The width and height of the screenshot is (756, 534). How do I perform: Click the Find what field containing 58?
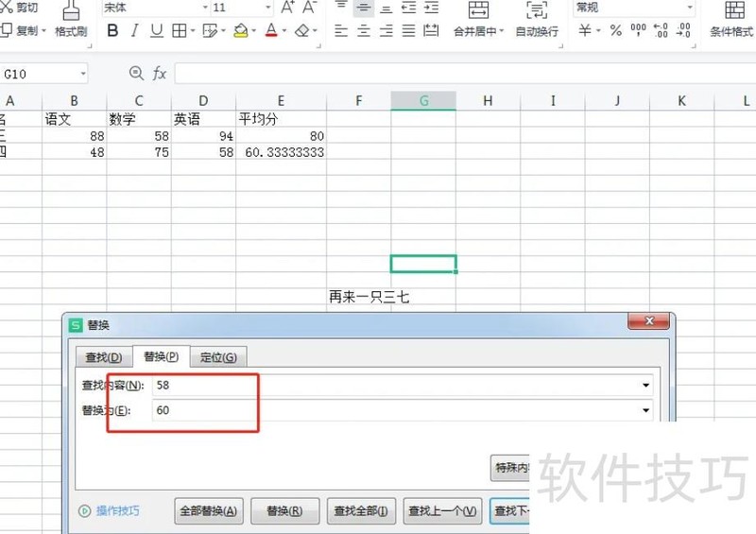click(403, 385)
